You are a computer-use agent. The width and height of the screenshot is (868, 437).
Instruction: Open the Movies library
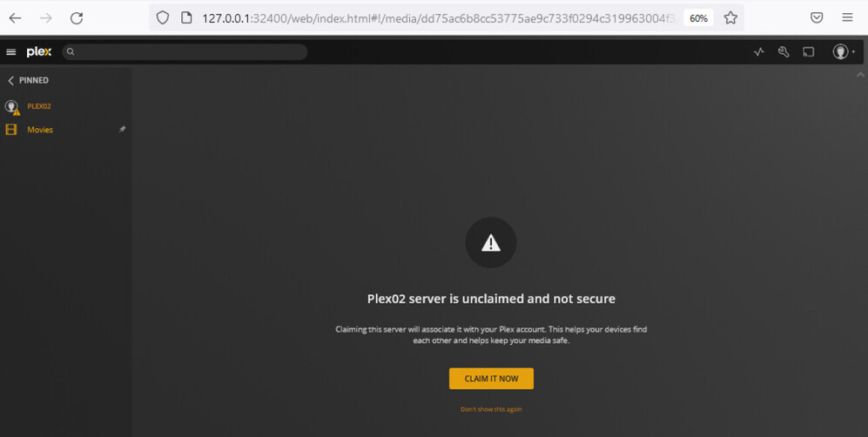pos(40,130)
